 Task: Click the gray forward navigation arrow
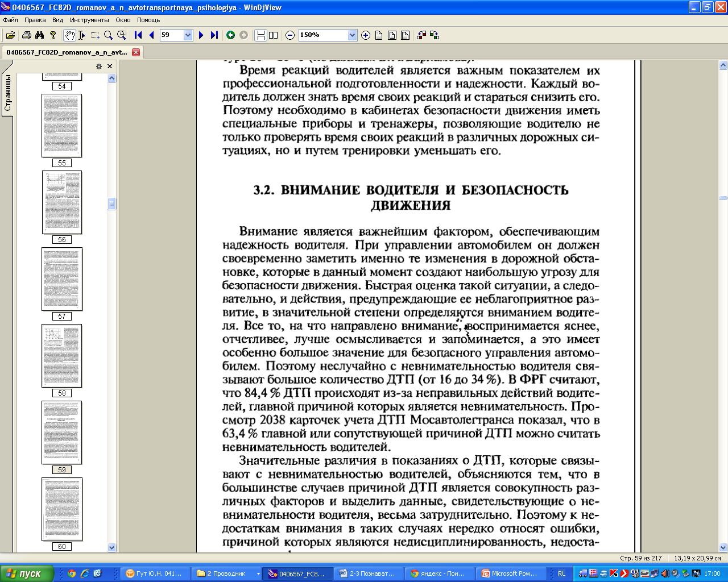243,35
